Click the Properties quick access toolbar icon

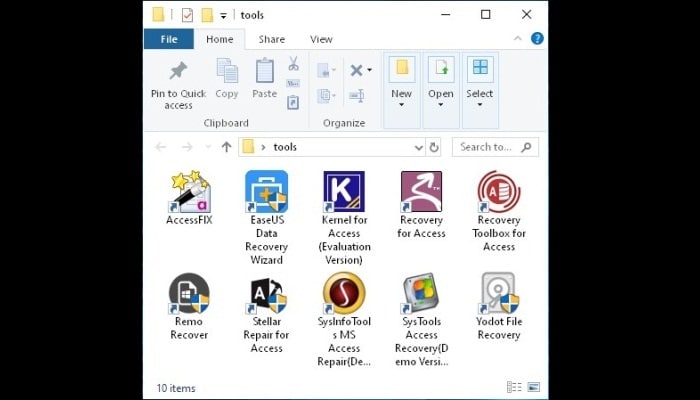pyautogui.click(x=188, y=15)
